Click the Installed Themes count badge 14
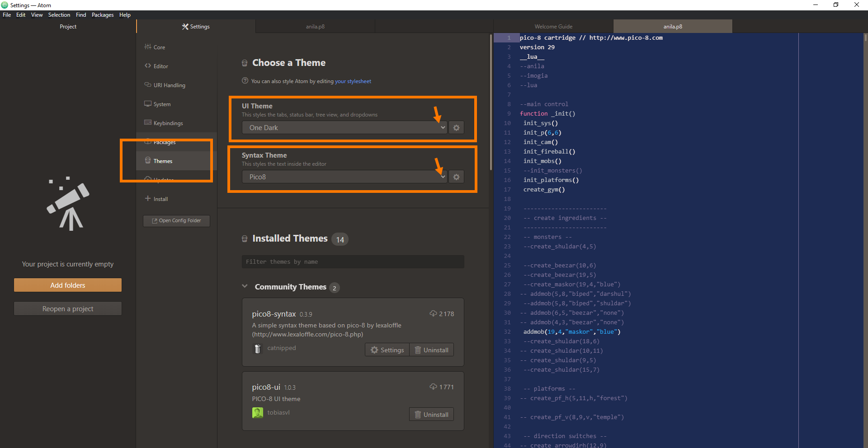The height and width of the screenshot is (448, 868). tap(340, 239)
